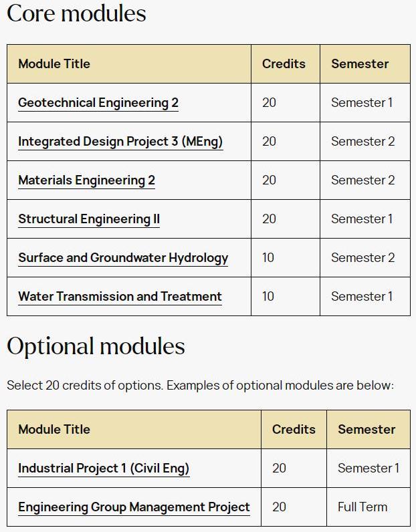Open Industrial Project 1 (Civil Eng) link
Image resolution: width=416 pixels, height=532 pixels.
(104, 469)
